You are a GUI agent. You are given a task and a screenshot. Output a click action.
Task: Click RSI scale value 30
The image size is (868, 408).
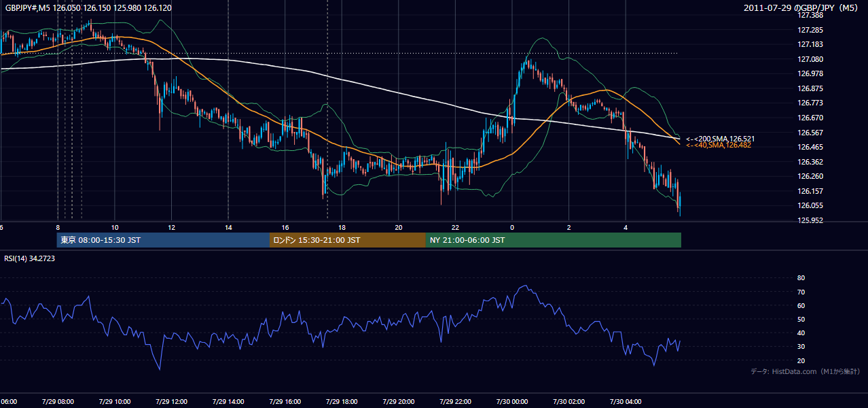tap(801, 347)
